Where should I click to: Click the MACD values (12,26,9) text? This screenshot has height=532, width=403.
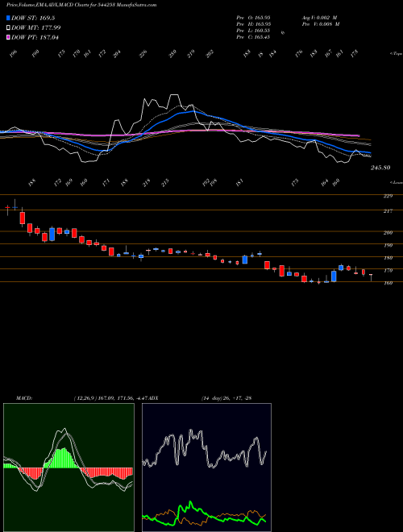pos(110,398)
